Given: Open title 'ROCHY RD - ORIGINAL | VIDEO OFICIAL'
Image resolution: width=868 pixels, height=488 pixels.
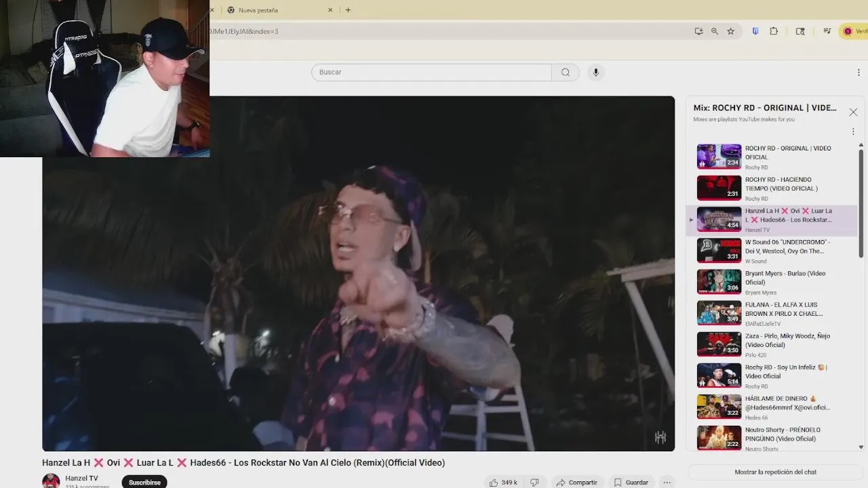Looking at the screenshot, I should (788, 152).
